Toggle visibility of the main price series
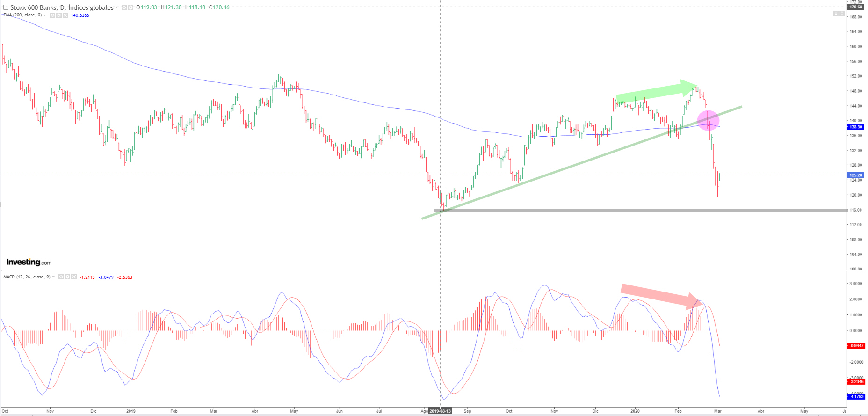The width and height of the screenshot is (868, 416). [x=124, y=7]
